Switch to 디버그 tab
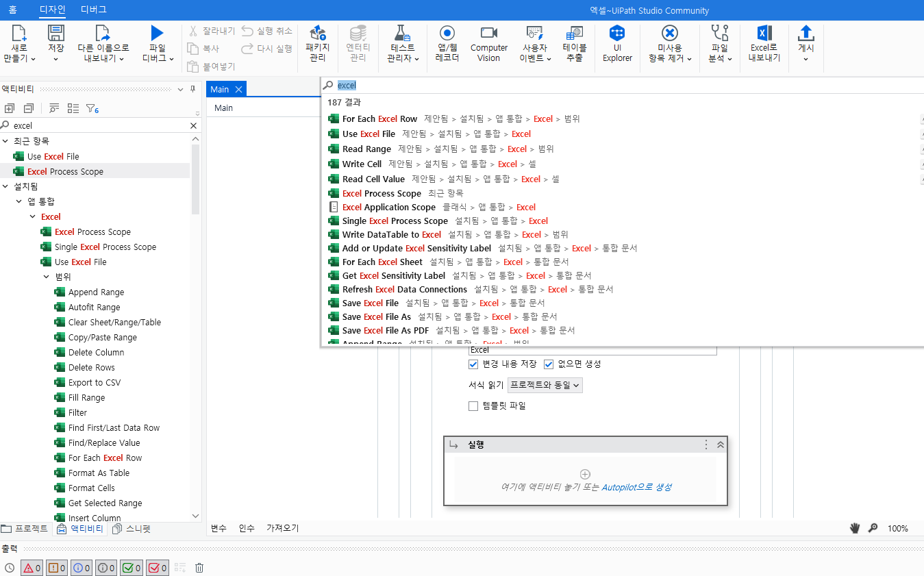Image resolution: width=924 pixels, height=576 pixels. [x=93, y=10]
